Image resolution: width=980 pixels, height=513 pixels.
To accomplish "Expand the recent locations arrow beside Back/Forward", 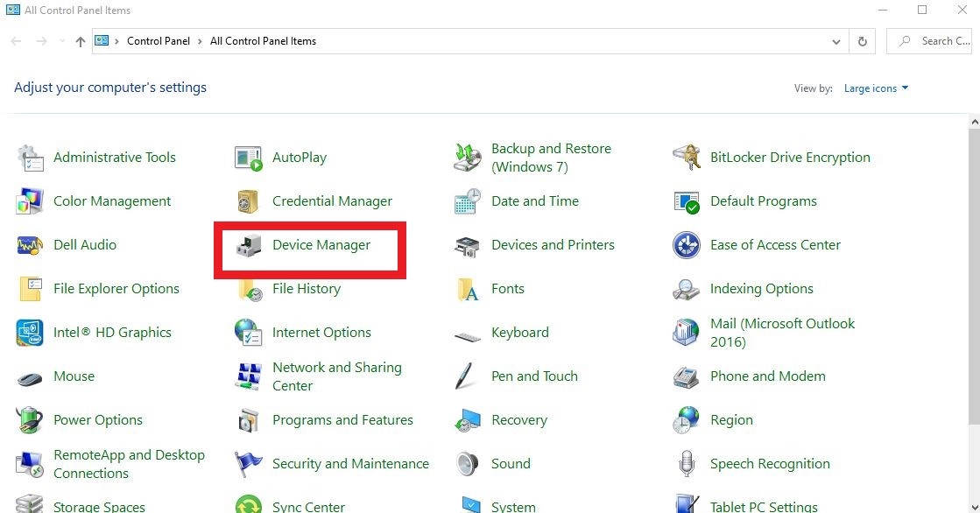I will tap(61, 41).
